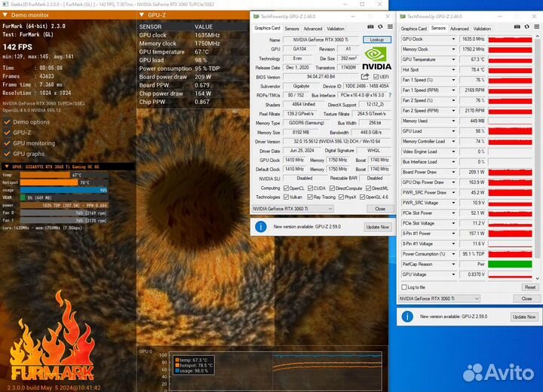Click the Hot Spot sensor value 78.4 °C
543x392 pixels.
(x=472, y=70)
